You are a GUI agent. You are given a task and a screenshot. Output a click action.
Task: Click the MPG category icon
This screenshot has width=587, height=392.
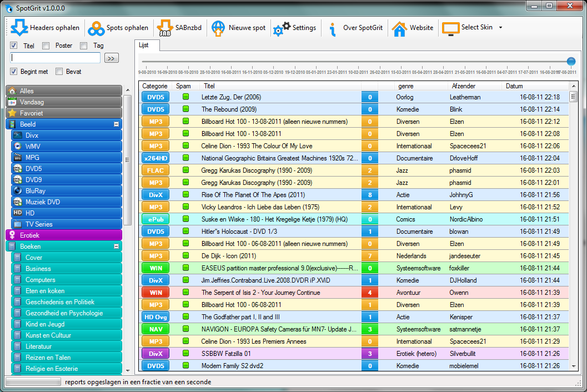coord(18,158)
